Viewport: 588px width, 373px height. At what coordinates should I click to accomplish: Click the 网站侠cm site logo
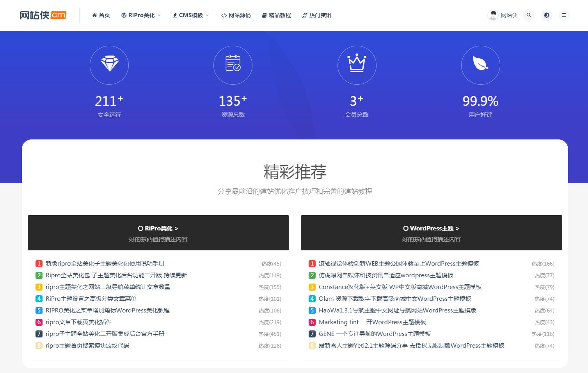pos(43,15)
